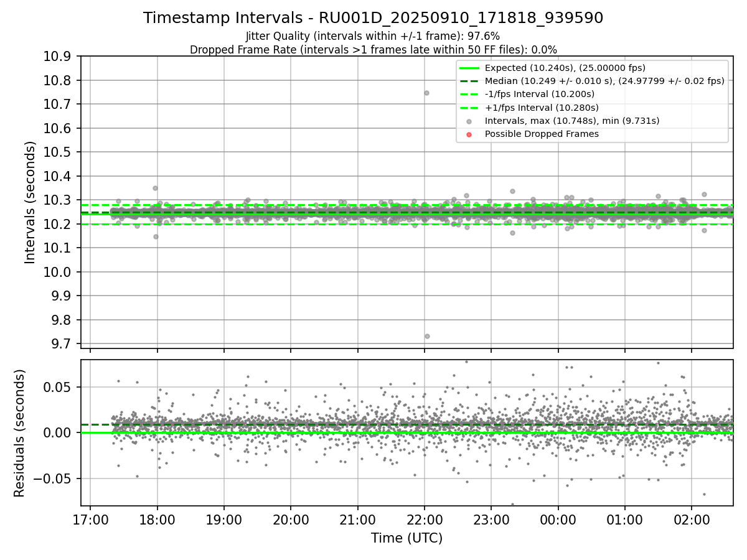Click the grey dot marker beside 'Intervals, max' in legend
The width and height of the screenshot is (747, 560).
(x=469, y=121)
